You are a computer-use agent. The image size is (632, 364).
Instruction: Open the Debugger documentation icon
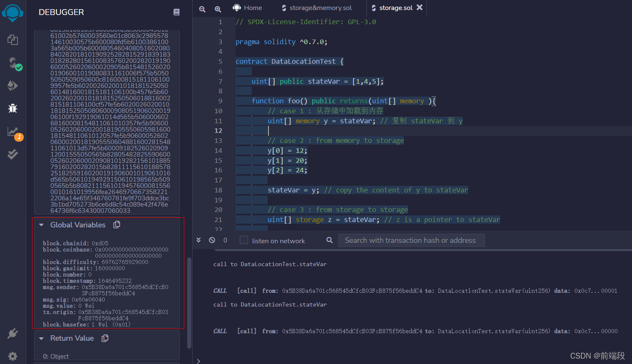click(x=176, y=12)
